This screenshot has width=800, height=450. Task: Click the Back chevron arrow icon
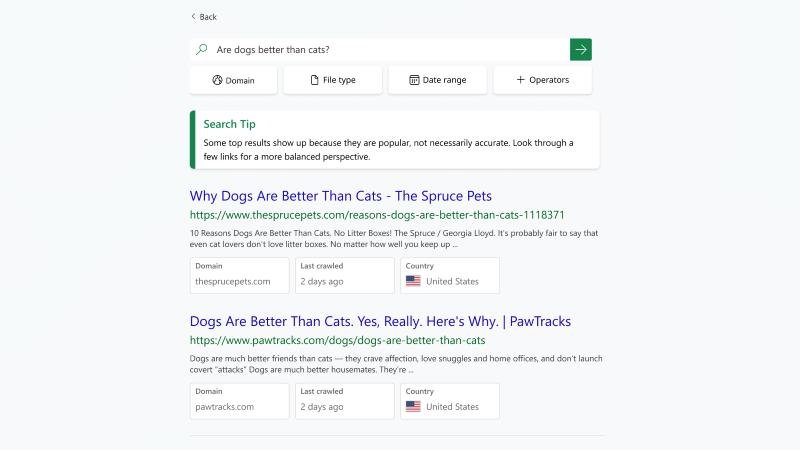(x=193, y=17)
